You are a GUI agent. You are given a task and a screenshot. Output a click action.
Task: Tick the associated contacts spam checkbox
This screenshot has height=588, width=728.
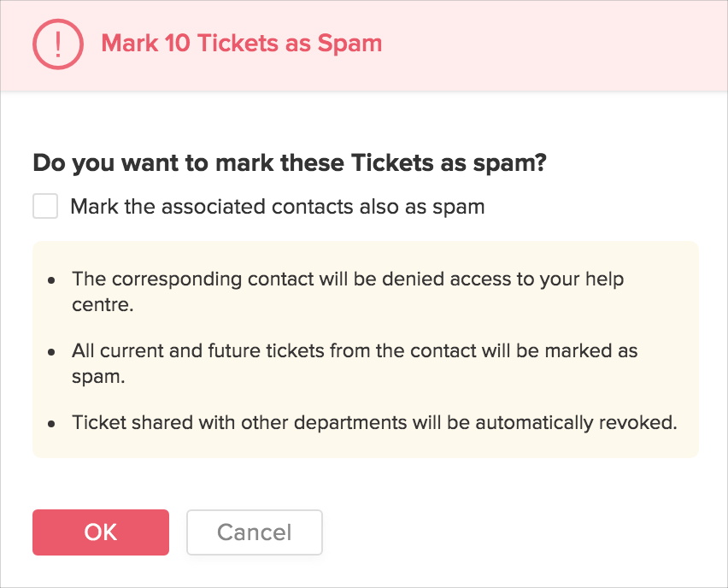[45, 207]
